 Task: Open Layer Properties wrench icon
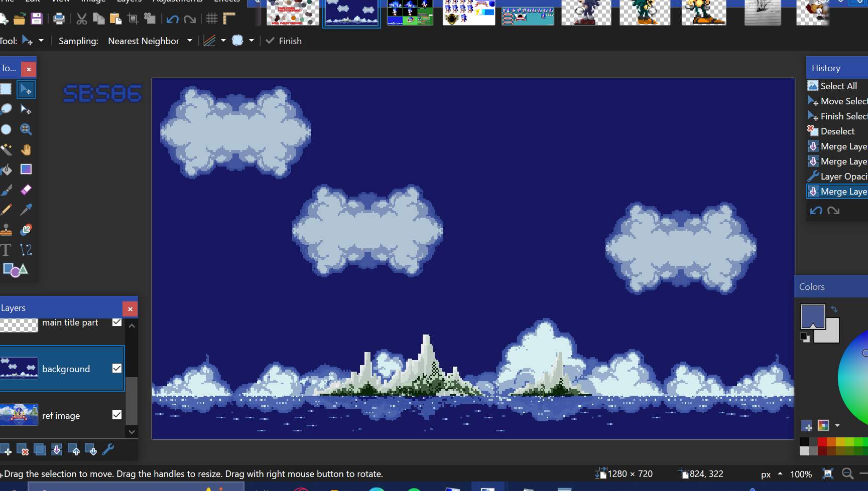pos(108,450)
